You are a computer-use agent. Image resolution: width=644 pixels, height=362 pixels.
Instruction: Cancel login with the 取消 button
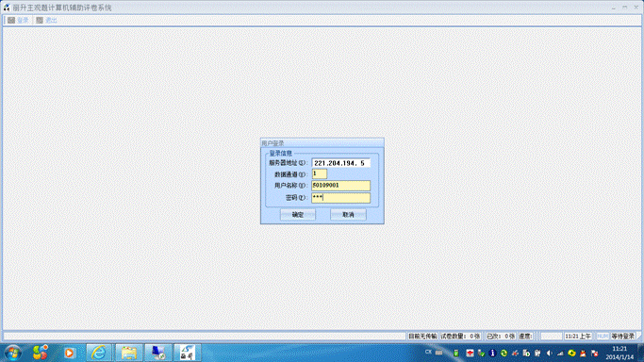point(348,215)
